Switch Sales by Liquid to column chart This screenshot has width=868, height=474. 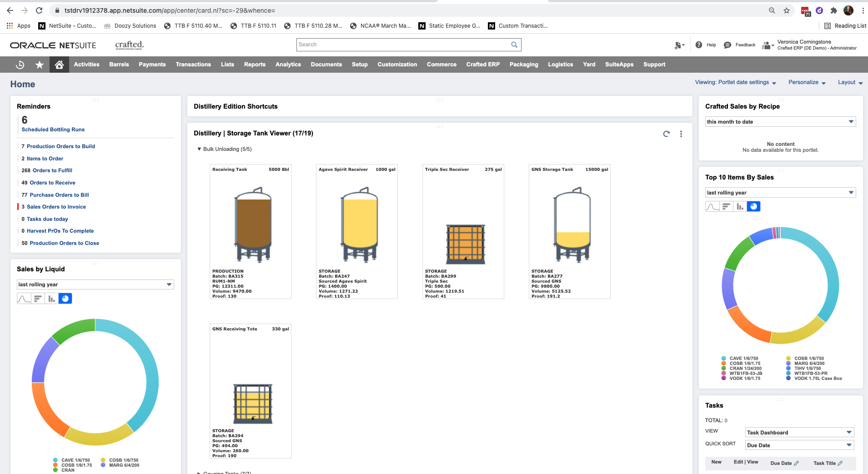(x=51, y=298)
